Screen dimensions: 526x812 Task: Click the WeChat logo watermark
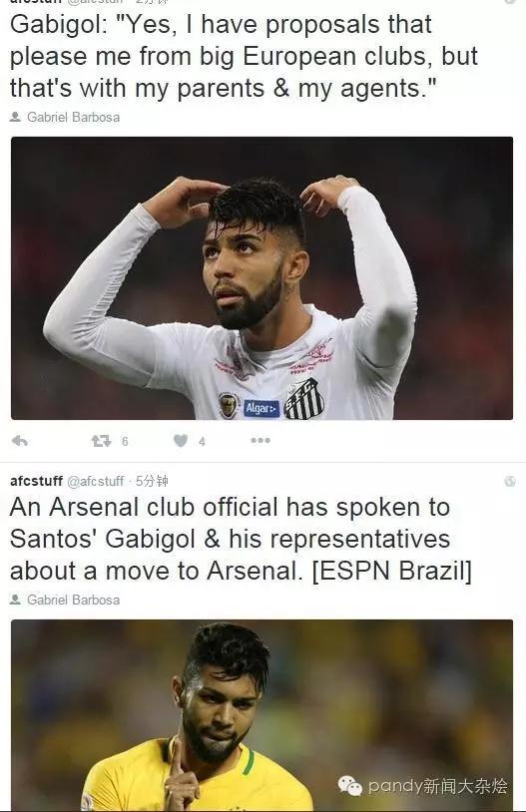pos(349,786)
